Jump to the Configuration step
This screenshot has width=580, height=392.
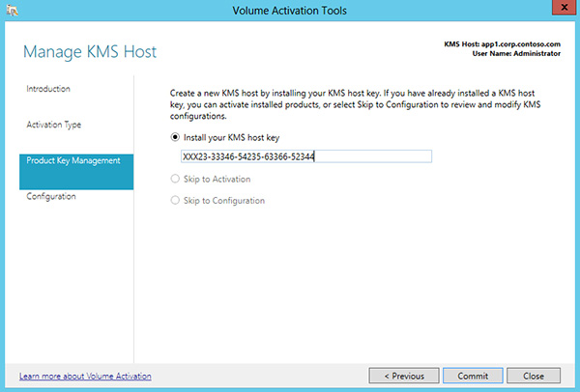(x=51, y=196)
